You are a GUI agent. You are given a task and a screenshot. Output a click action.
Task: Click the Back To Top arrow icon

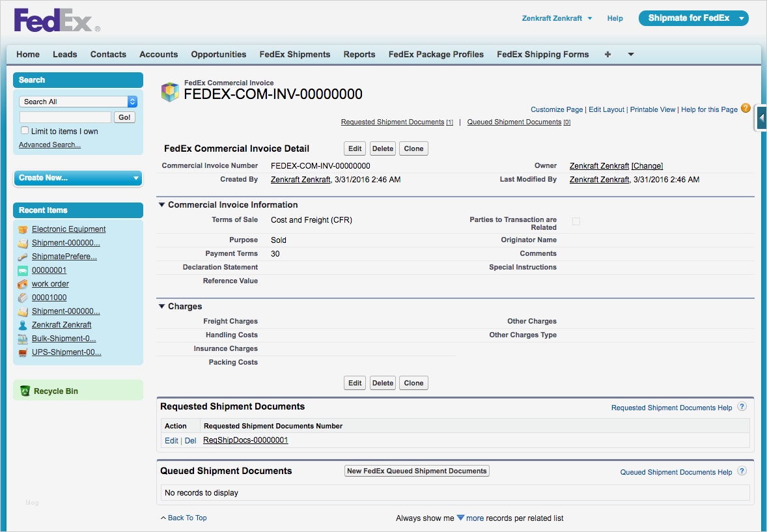(163, 518)
